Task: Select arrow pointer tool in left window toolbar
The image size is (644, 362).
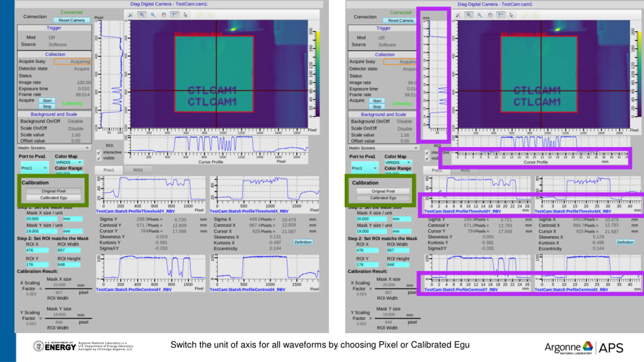Action: click(x=185, y=15)
